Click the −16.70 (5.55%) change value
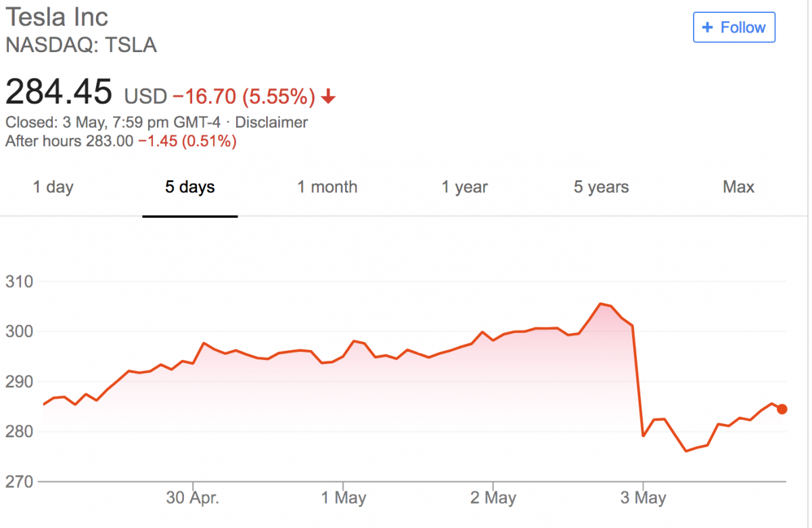Viewport: 812px width, 528px height. click(244, 97)
